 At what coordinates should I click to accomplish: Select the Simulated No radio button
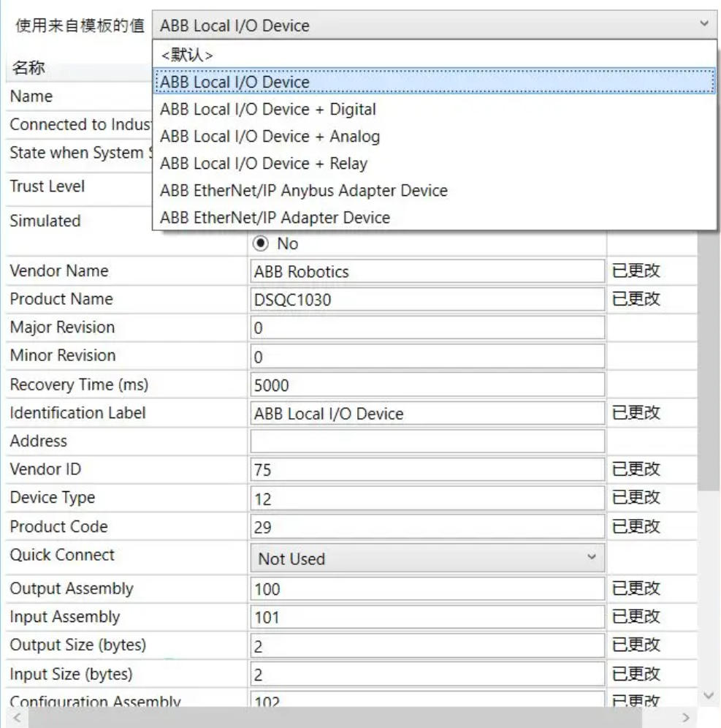(x=259, y=243)
